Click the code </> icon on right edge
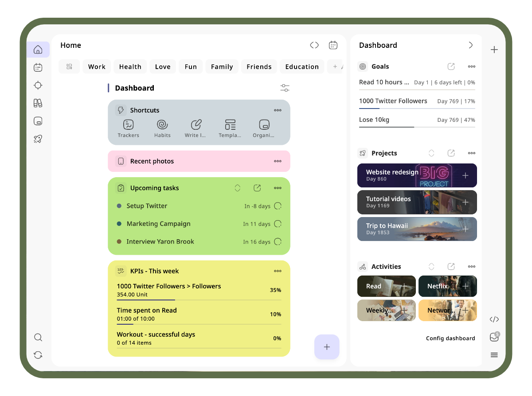This screenshot has width=532, height=396. click(x=494, y=319)
